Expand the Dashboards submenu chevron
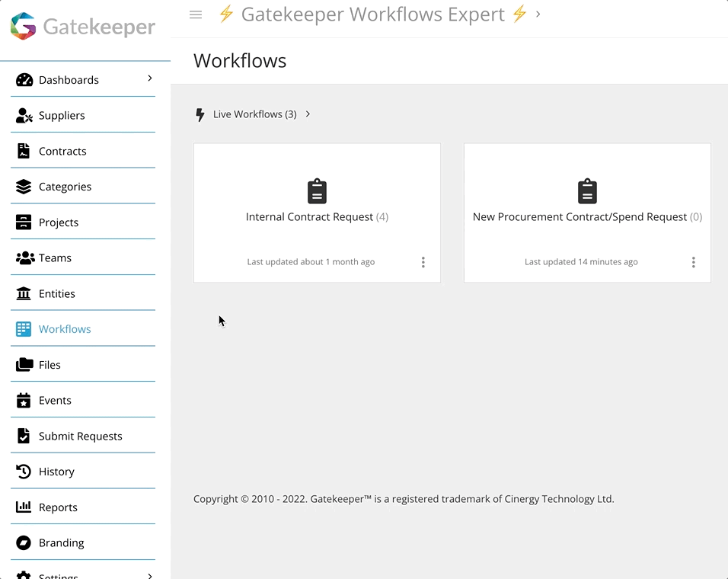The width and height of the screenshot is (728, 579). [x=149, y=78]
